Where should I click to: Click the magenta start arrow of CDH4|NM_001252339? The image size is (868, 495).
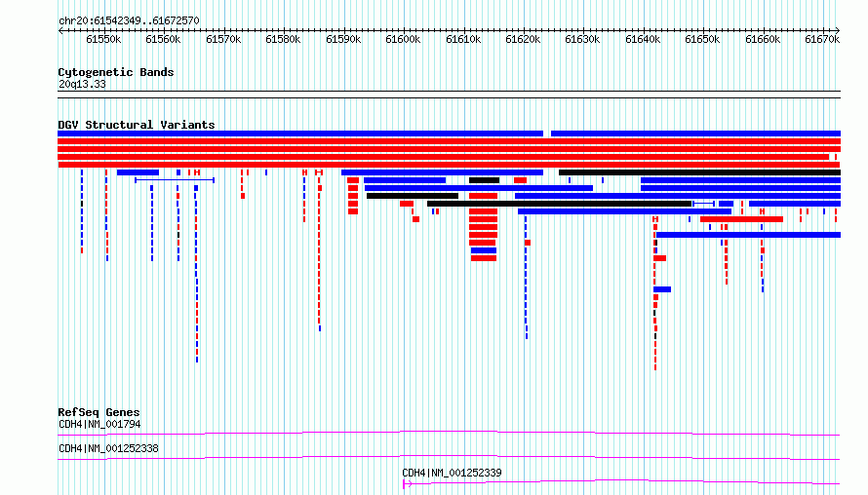[x=407, y=484]
